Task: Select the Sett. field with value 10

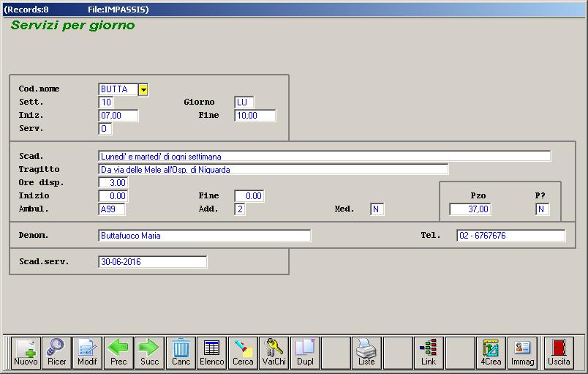Action: 106,102
